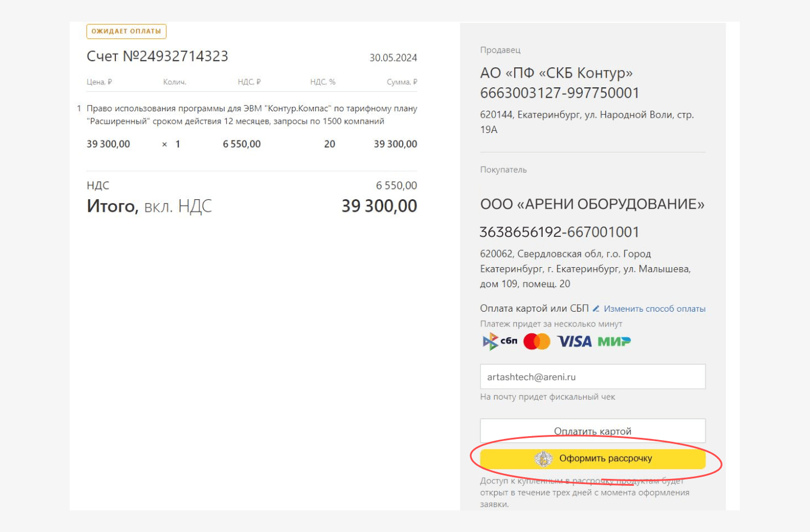Screen dimensions: 810x532
Task: Focus the email field with artashtech@areni.ru
Action: pos(592,377)
